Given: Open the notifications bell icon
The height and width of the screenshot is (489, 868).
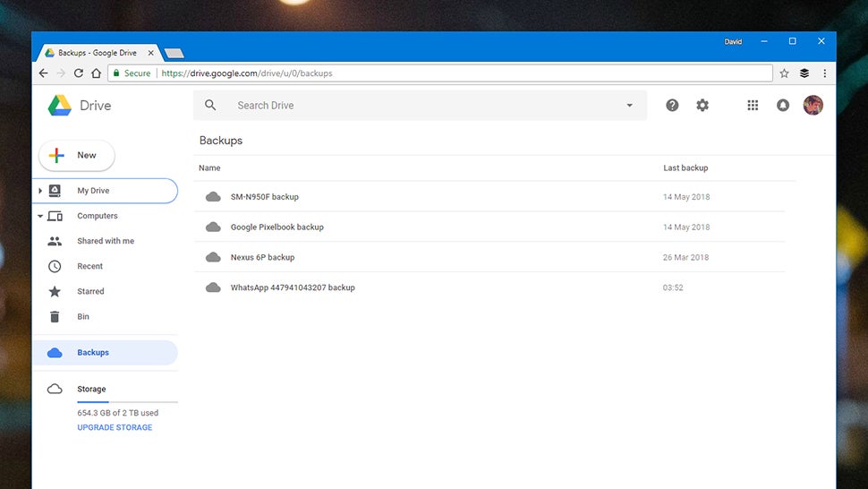Looking at the screenshot, I should [x=783, y=105].
